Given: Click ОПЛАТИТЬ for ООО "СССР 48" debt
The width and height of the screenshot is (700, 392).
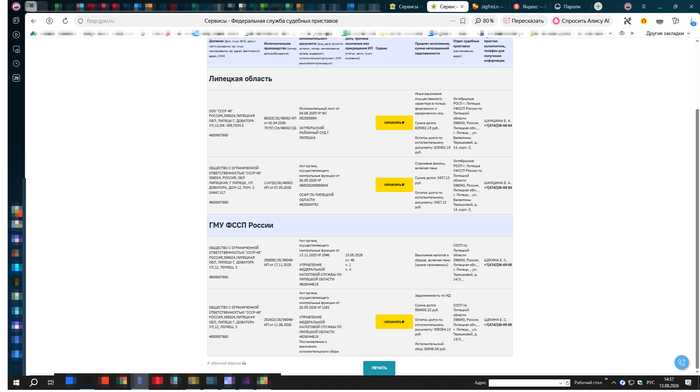Looking at the screenshot, I should pyautogui.click(x=394, y=122).
